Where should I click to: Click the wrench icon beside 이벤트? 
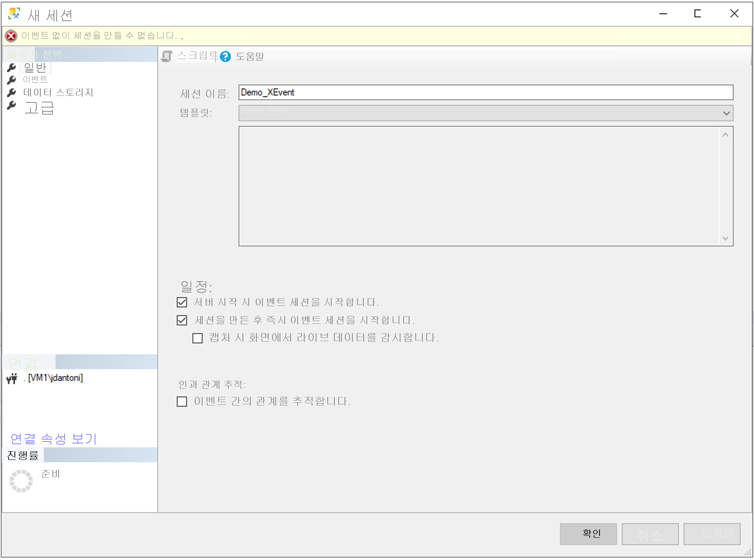click(12, 80)
